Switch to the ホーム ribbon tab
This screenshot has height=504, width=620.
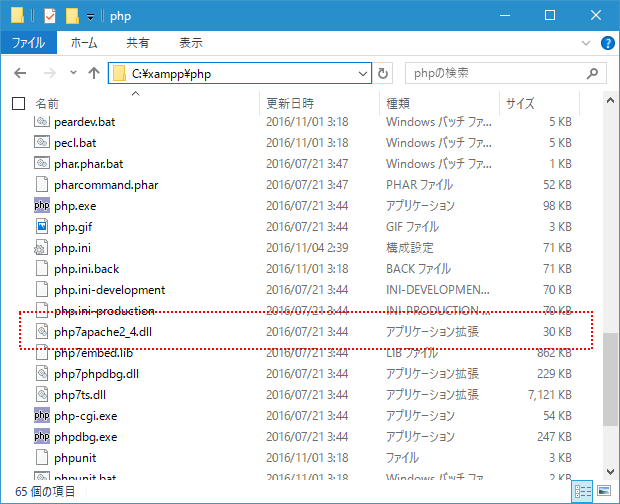coord(84,42)
